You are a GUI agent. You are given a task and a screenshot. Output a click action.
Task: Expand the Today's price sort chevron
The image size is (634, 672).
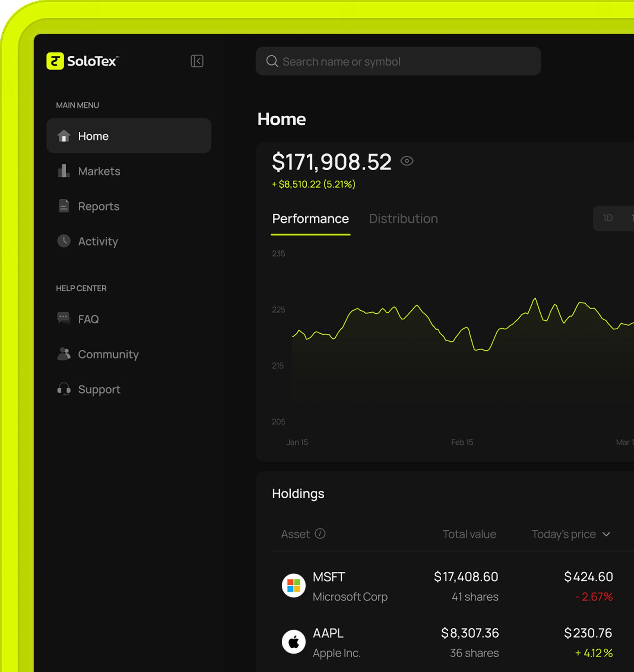(x=606, y=534)
